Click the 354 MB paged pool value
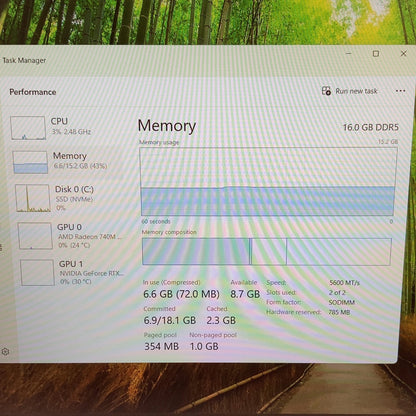The image size is (416, 416). click(161, 347)
